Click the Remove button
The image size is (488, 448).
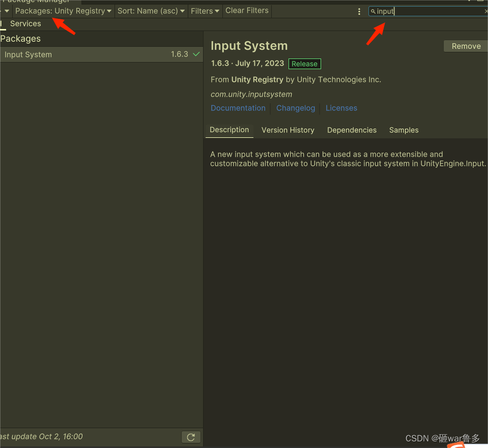[x=466, y=46]
